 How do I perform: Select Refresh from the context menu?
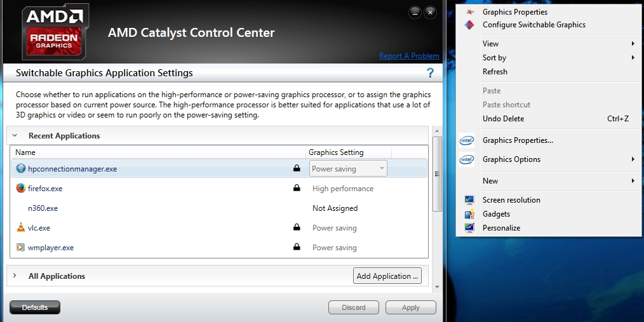495,72
